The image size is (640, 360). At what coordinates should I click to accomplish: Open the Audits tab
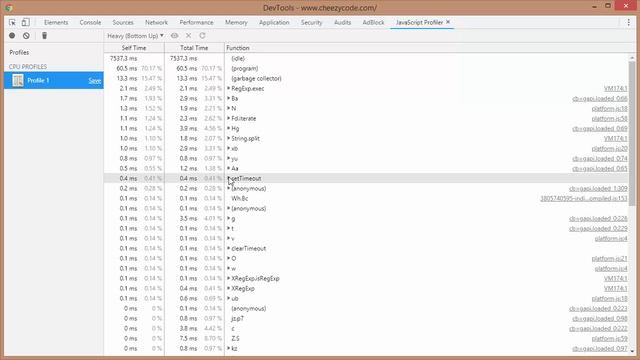[x=342, y=22]
